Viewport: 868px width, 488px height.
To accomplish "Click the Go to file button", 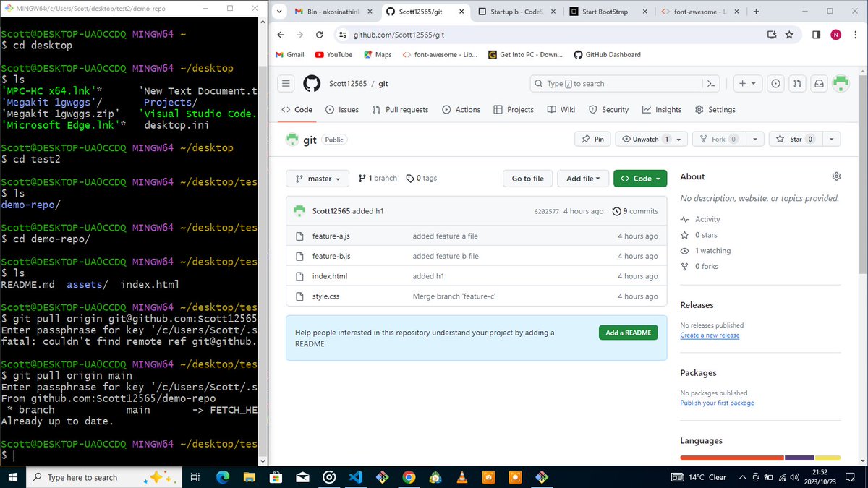I will 528,179.
